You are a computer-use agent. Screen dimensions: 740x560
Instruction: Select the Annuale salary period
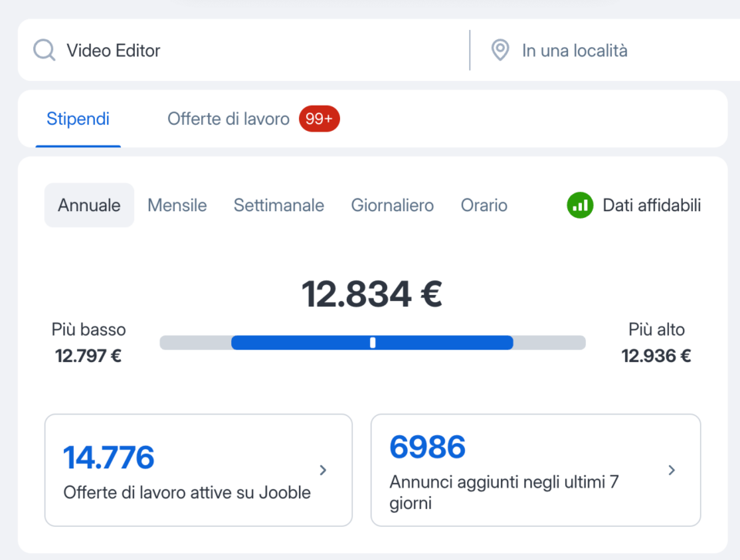(89, 206)
